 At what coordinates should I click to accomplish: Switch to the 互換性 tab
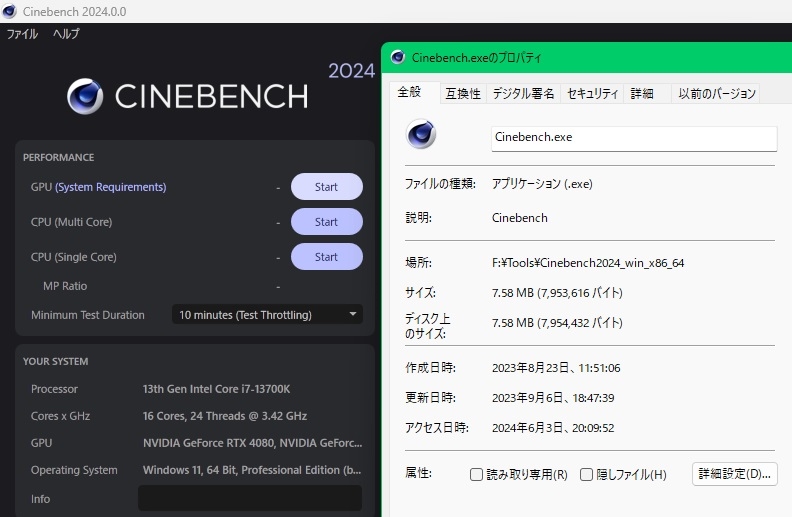click(463, 93)
